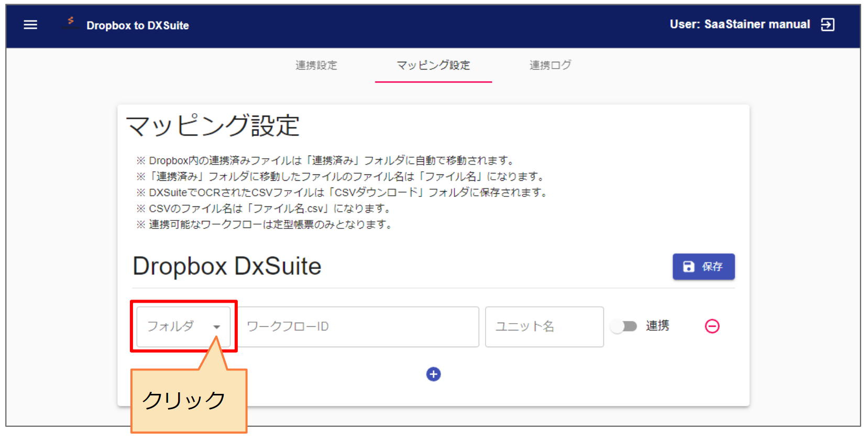Open the フォルダ dropdown
Screen dimensions: 868x441
[183, 326]
